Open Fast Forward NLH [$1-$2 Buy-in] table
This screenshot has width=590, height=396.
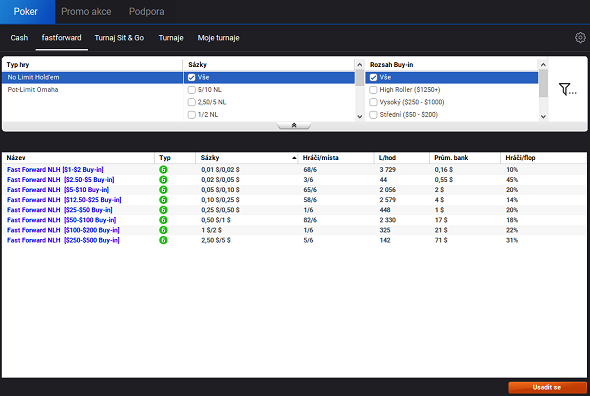click(55, 170)
